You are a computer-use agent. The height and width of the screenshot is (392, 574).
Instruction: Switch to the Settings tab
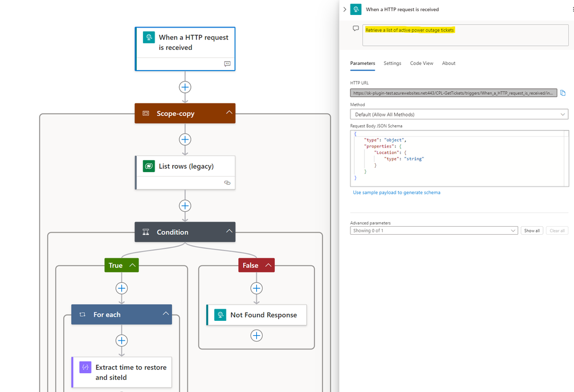(392, 63)
